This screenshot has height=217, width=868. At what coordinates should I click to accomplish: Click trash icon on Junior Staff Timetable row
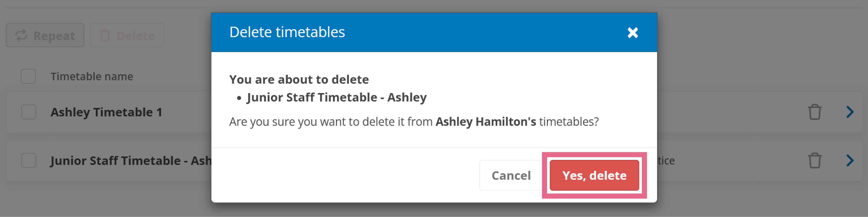tap(815, 161)
